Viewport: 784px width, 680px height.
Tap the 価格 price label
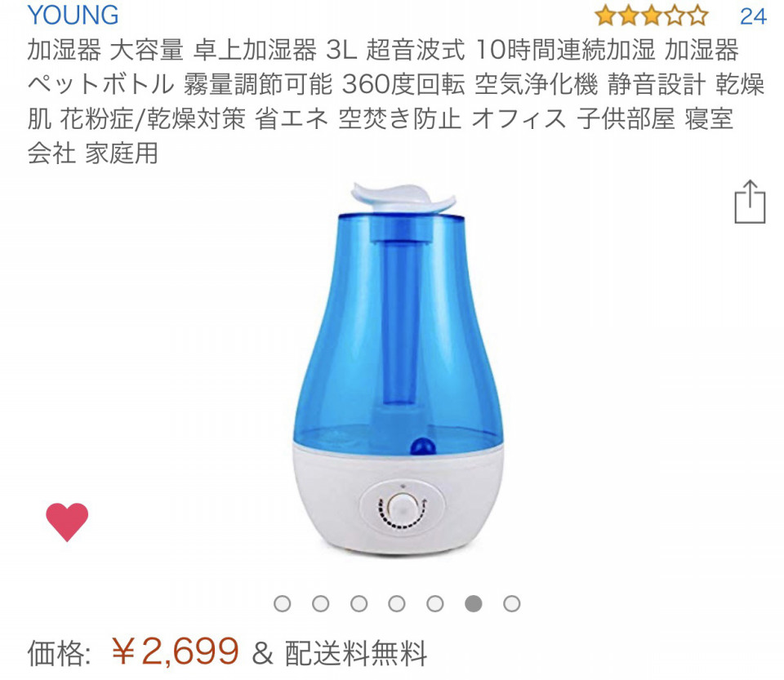coord(59,653)
